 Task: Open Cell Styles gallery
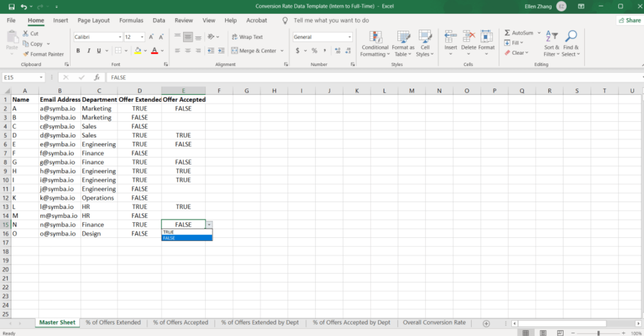coord(425,43)
